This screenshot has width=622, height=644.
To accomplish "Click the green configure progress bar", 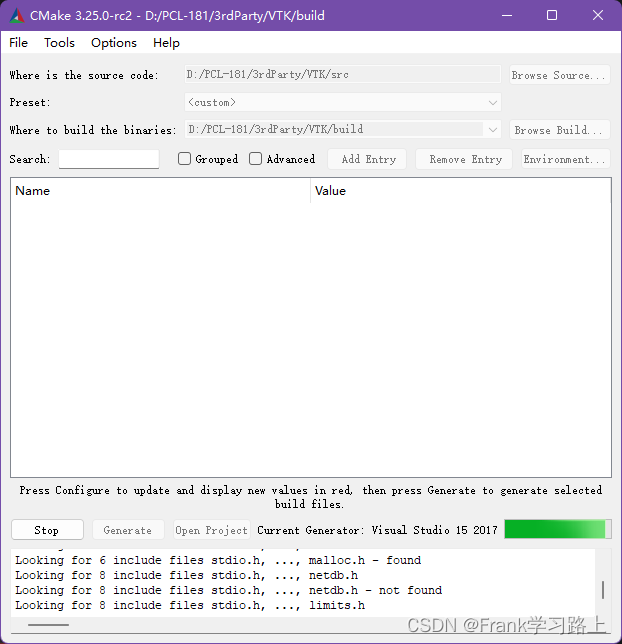I will (557, 529).
